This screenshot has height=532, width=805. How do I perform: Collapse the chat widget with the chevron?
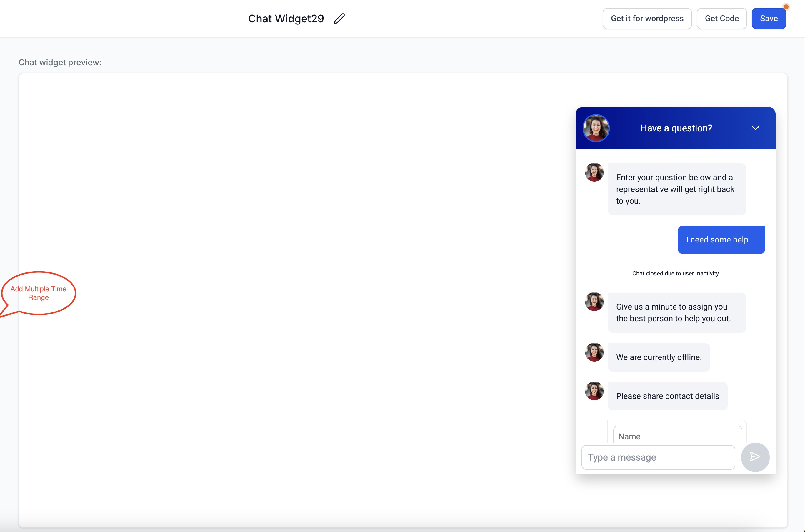coord(755,128)
